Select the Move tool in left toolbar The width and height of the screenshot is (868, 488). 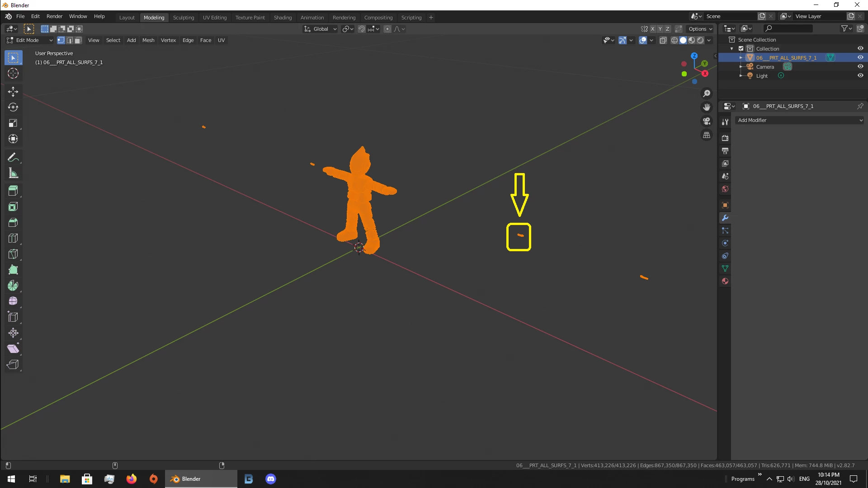pos(13,92)
